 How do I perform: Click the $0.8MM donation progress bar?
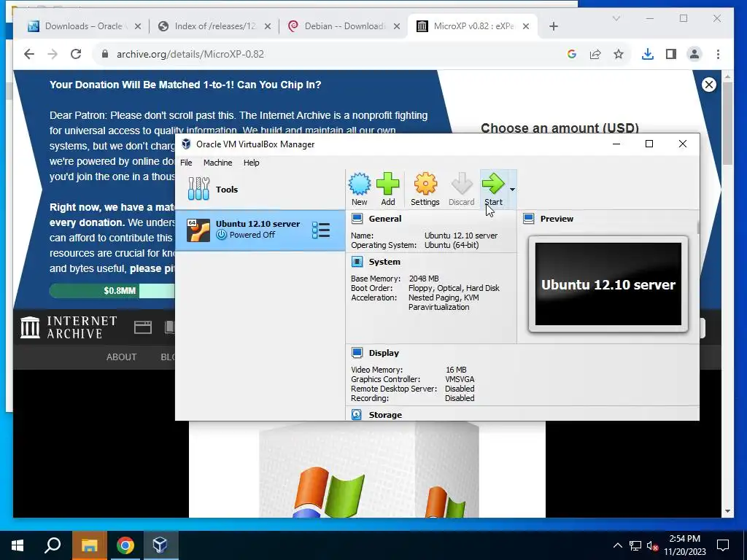point(112,290)
